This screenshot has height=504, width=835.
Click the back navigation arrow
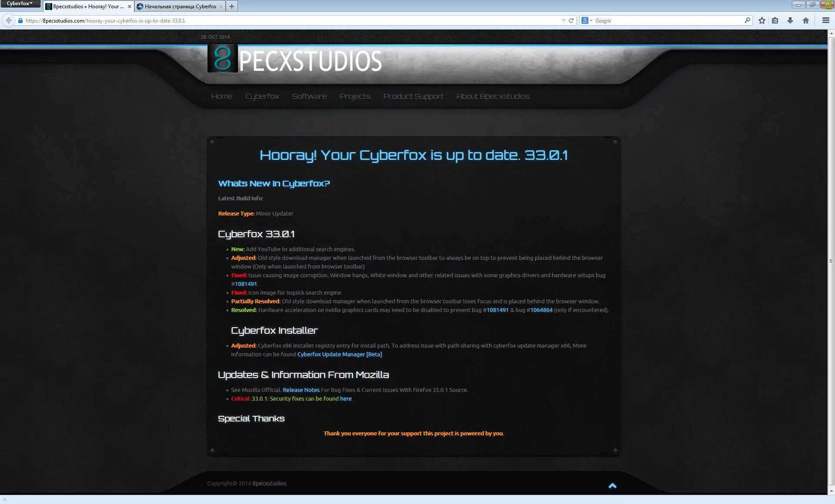pos(8,20)
